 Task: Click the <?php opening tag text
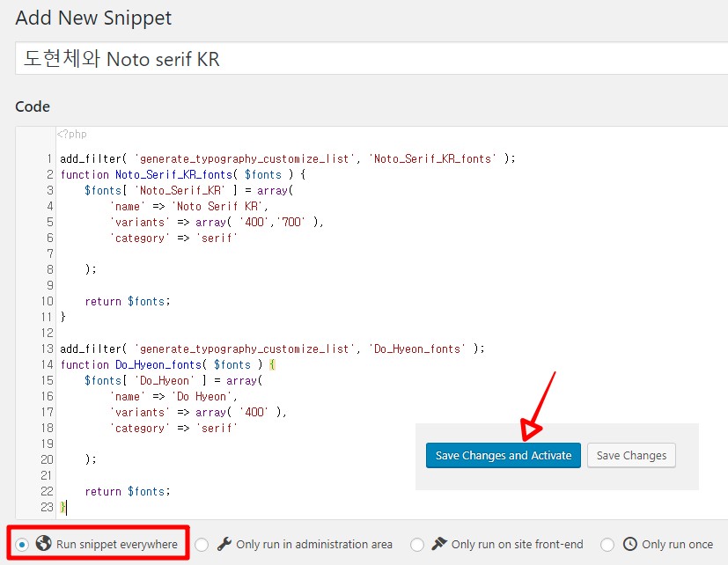point(72,134)
